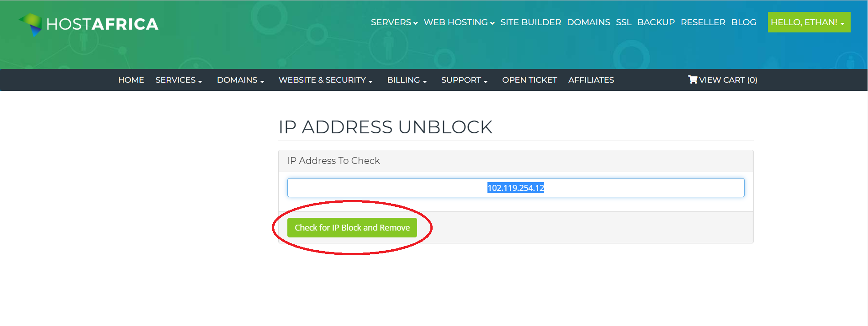Screen dimensions: 868x326
Task: Open the Domains menu in the dark navigation bar
Action: tap(241, 80)
